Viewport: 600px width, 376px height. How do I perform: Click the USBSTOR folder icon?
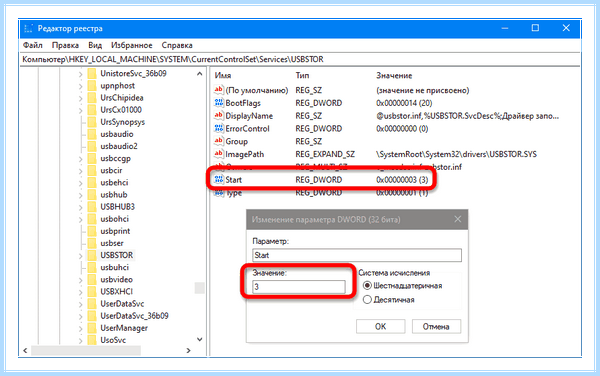(x=92, y=255)
